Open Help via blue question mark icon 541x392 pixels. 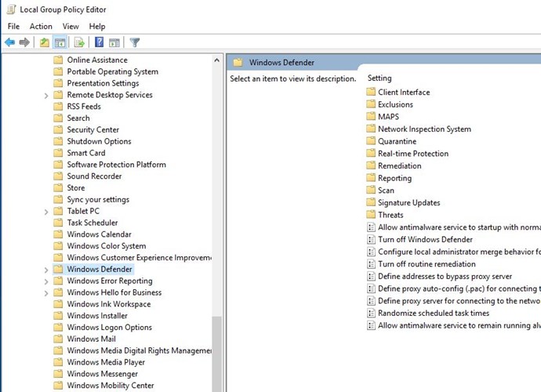point(99,42)
